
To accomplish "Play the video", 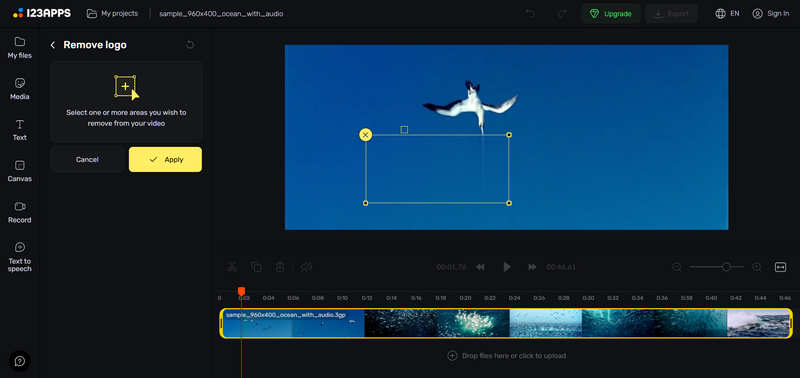I will pos(507,267).
